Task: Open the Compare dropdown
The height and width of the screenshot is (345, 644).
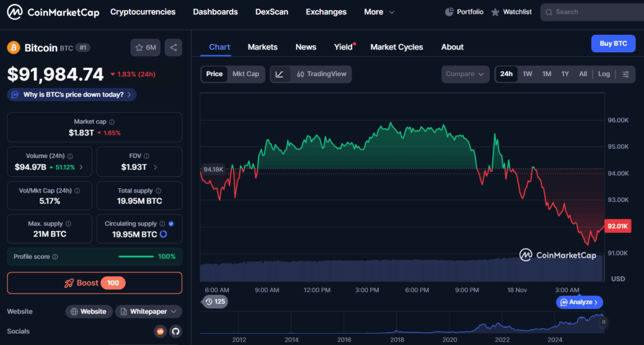Action: [x=465, y=74]
